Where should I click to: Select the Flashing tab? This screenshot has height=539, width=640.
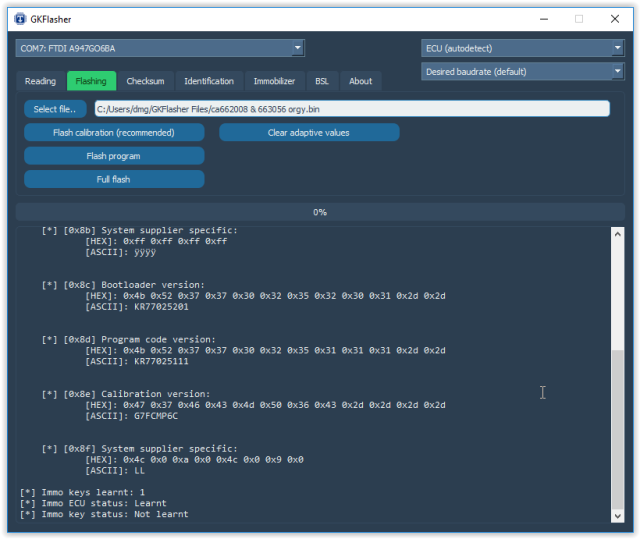(x=91, y=81)
